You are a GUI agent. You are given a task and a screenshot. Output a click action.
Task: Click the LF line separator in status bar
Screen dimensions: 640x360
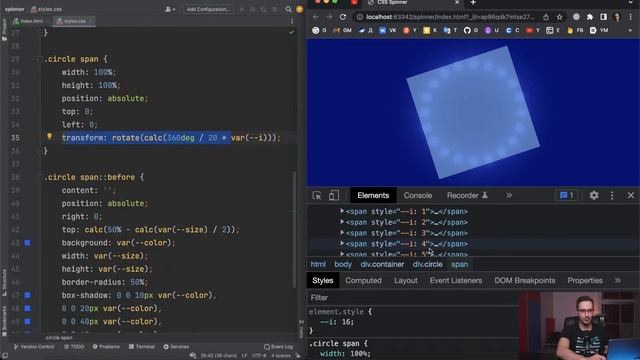pyautogui.click(x=244, y=356)
